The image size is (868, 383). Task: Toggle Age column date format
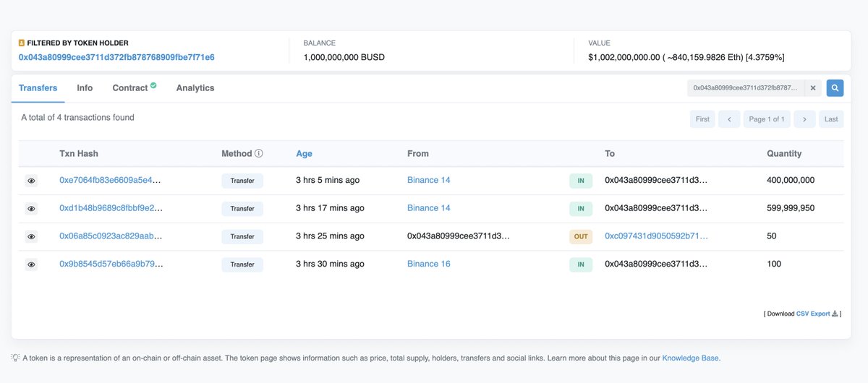[304, 153]
